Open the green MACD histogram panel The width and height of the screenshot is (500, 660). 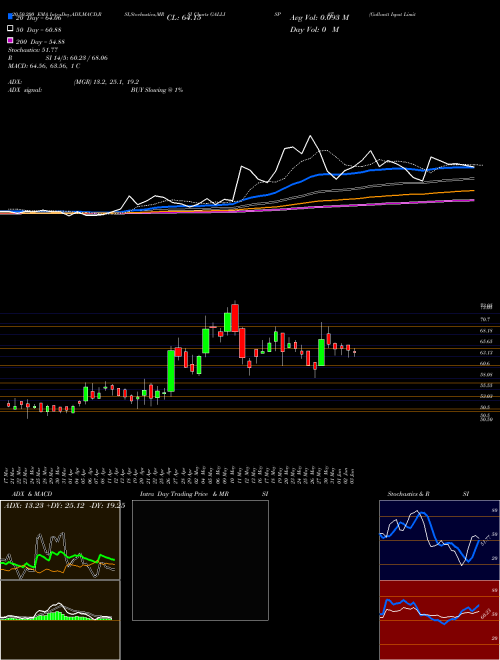tap(60, 620)
